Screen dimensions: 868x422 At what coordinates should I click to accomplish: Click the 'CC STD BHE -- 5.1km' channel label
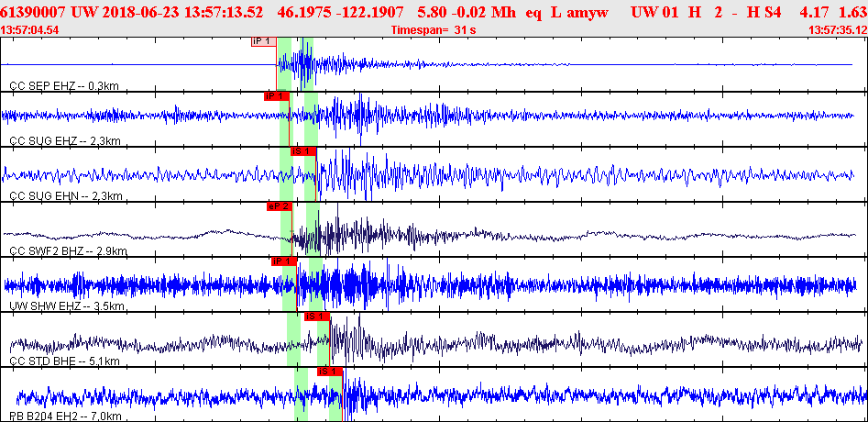[x=65, y=361]
